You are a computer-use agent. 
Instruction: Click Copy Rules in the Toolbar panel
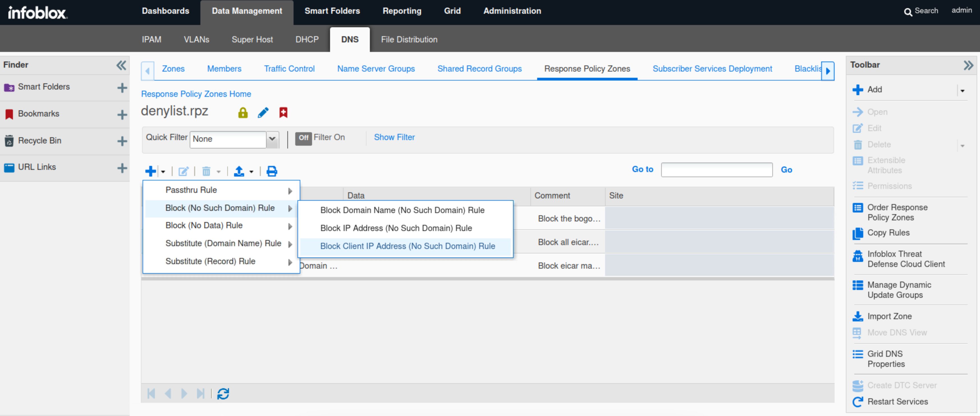point(888,233)
